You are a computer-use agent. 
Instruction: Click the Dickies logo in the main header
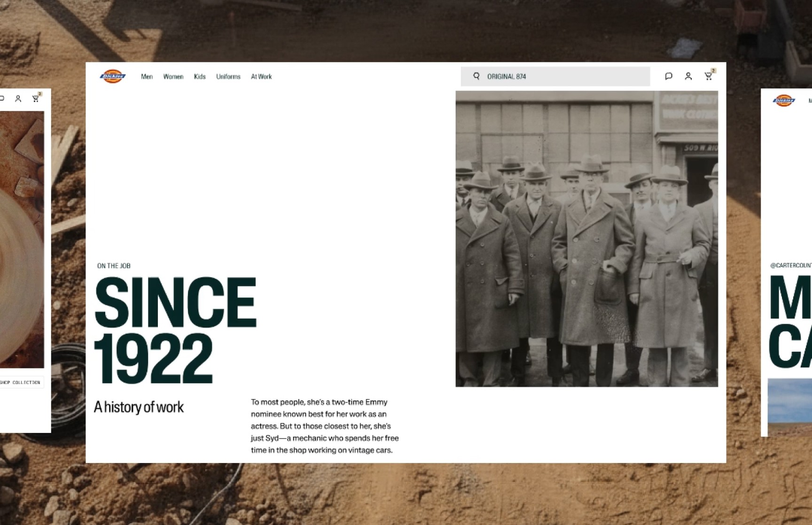(113, 76)
